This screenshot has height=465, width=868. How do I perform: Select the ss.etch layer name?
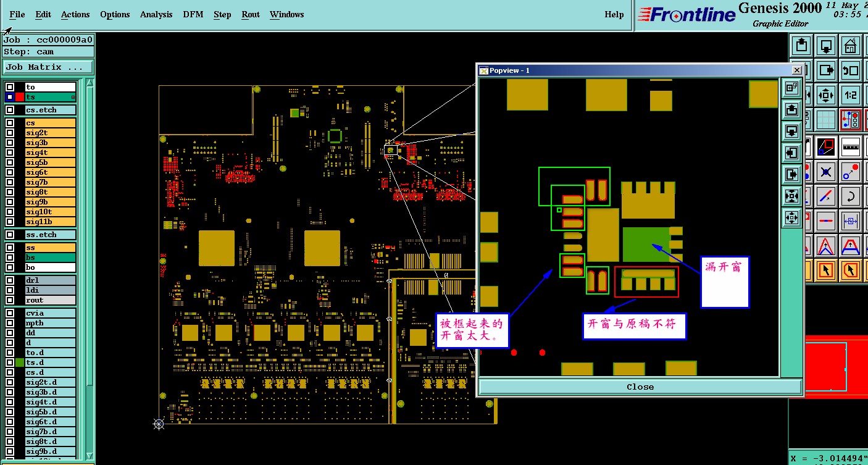(51, 235)
